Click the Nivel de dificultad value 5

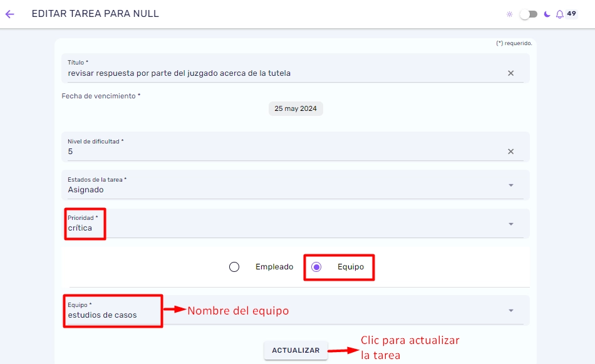70,152
